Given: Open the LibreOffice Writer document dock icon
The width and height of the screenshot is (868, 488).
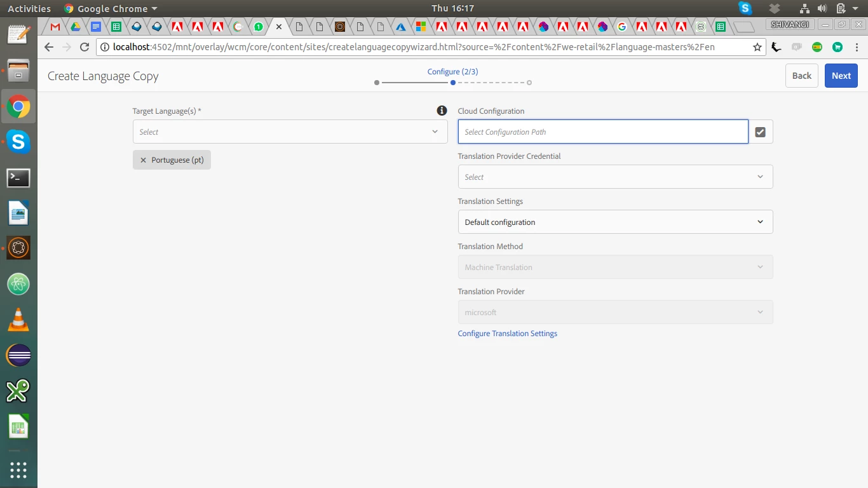Looking at the screenshot, I should [18, 213].
